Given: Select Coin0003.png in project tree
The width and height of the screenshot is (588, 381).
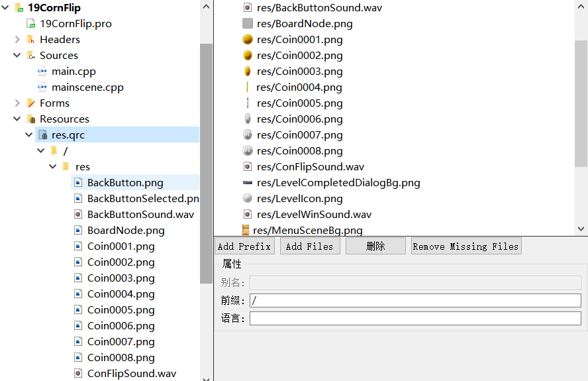Looking at the screenshot, I should [121, 278].
